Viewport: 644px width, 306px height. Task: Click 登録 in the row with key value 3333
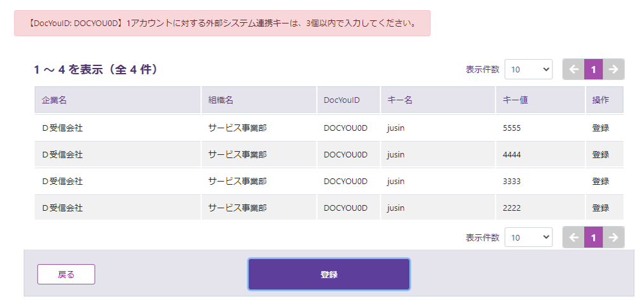coord(600,181)
